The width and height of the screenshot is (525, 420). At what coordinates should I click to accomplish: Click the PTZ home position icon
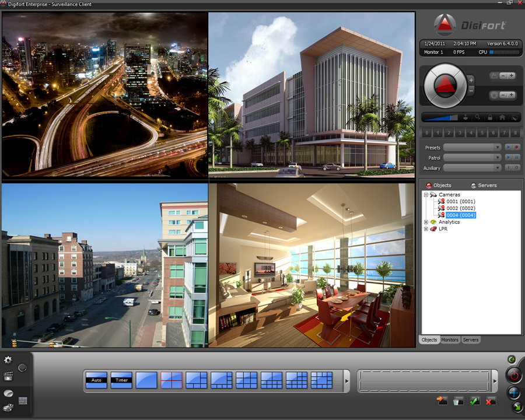pos(502,117)
